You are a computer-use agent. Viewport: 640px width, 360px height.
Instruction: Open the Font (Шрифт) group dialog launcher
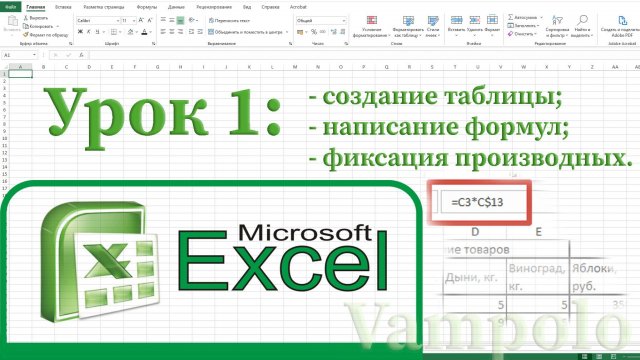(x=153, y=43)
